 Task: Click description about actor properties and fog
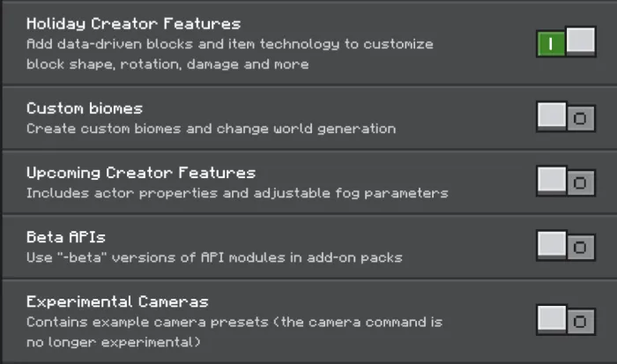click(237, 193)
